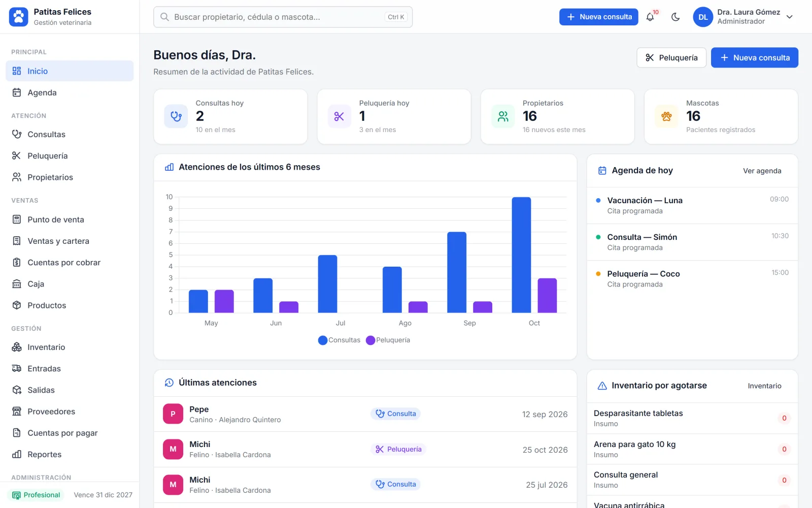The height and width of the screenshot is (508, 812).
Task: Toggle Peluquería series in chart legend
Action: (388, 340)
